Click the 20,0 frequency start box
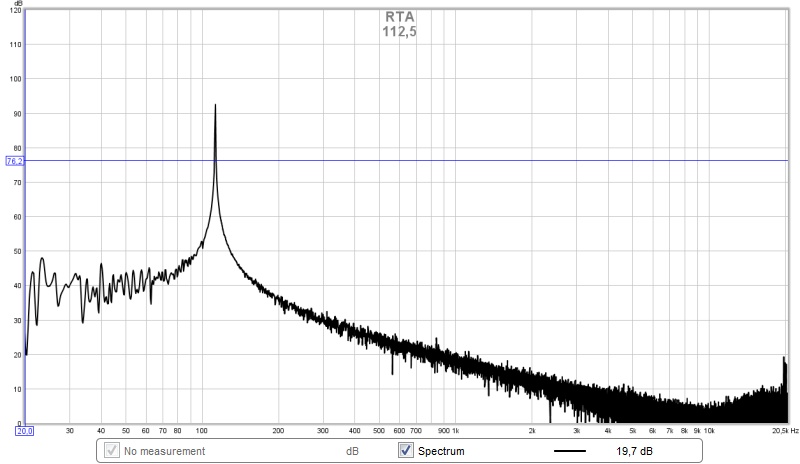Viewport: 800px width, 464px height. (24, 431)
